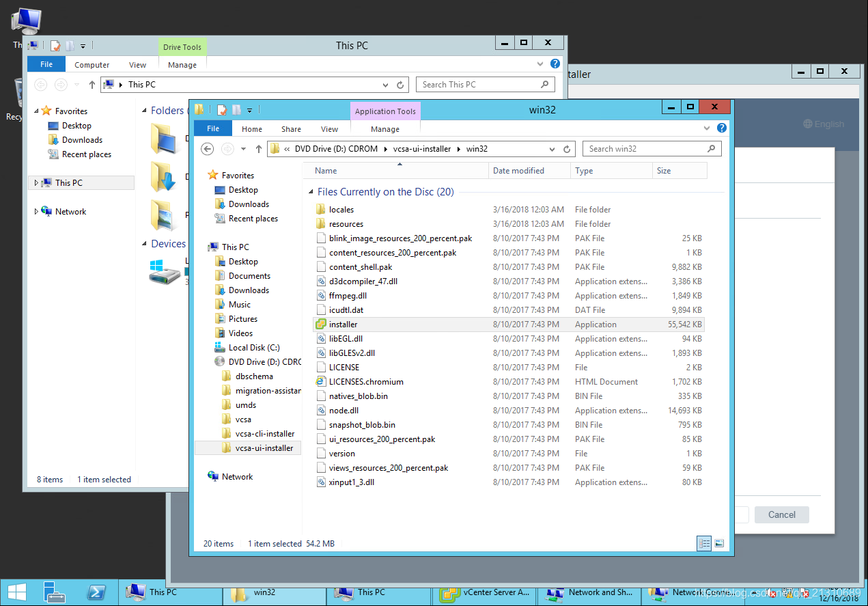868x606 pixels.
Task: Open help in the This PC window
Action: coord(555,64)
